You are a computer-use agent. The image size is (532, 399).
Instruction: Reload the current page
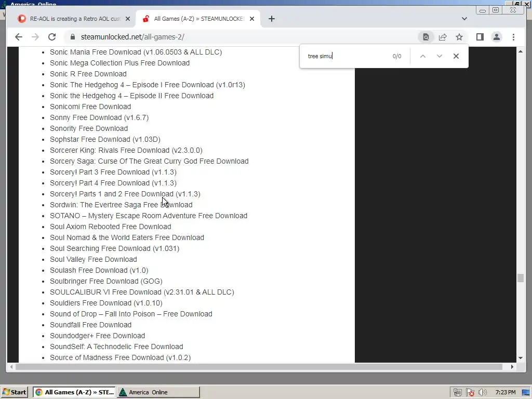(x=52, y=37)
